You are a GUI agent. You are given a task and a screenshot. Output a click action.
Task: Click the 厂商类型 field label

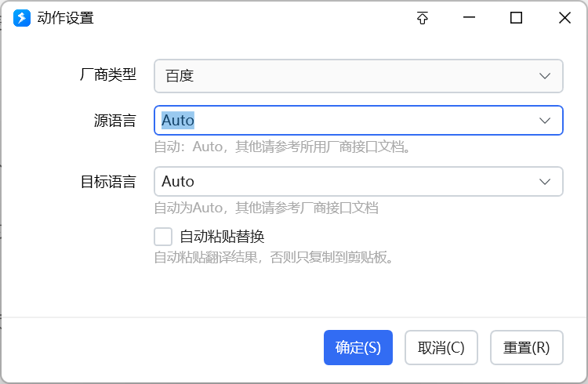(108, 75)
